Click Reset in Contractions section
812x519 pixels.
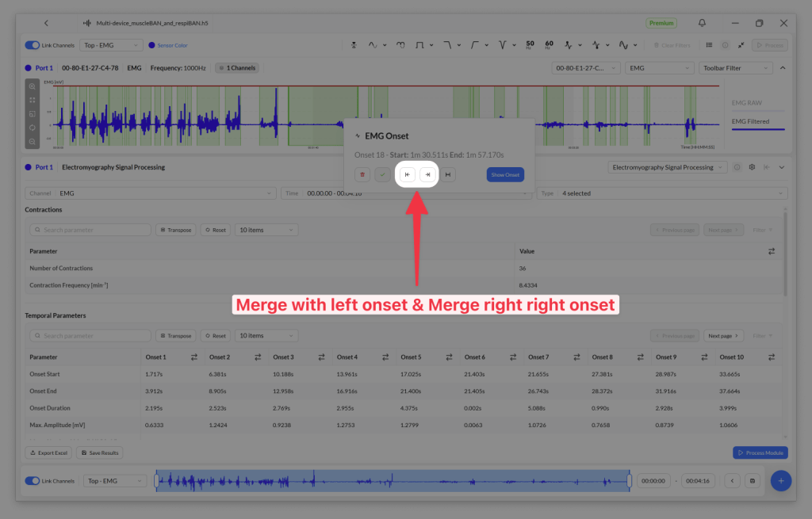pos(216,230)
